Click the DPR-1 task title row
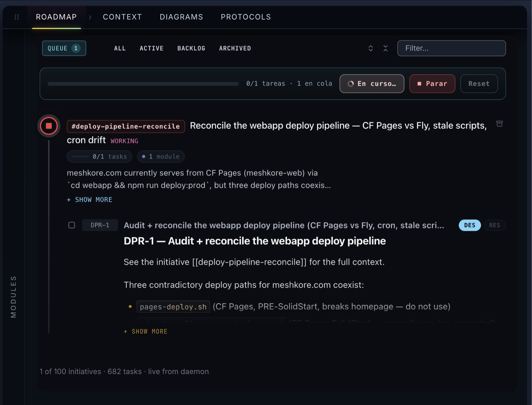 pos(284,225)
